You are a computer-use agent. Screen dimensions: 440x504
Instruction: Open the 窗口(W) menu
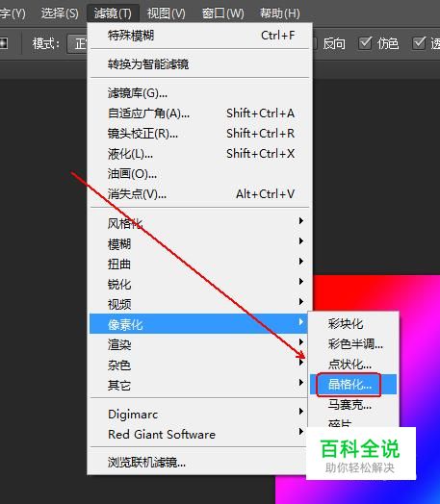coord(223,13)
